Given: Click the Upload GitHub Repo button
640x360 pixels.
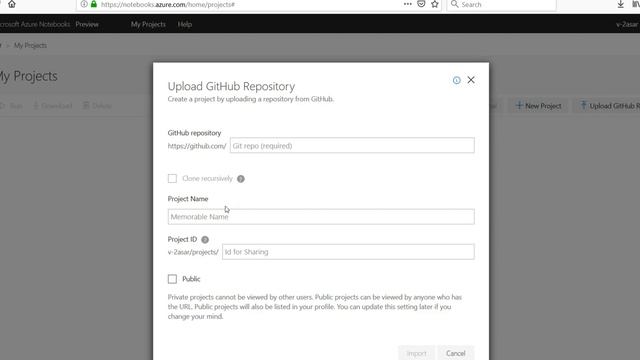Looking at the screenshot, I should 607,106.
